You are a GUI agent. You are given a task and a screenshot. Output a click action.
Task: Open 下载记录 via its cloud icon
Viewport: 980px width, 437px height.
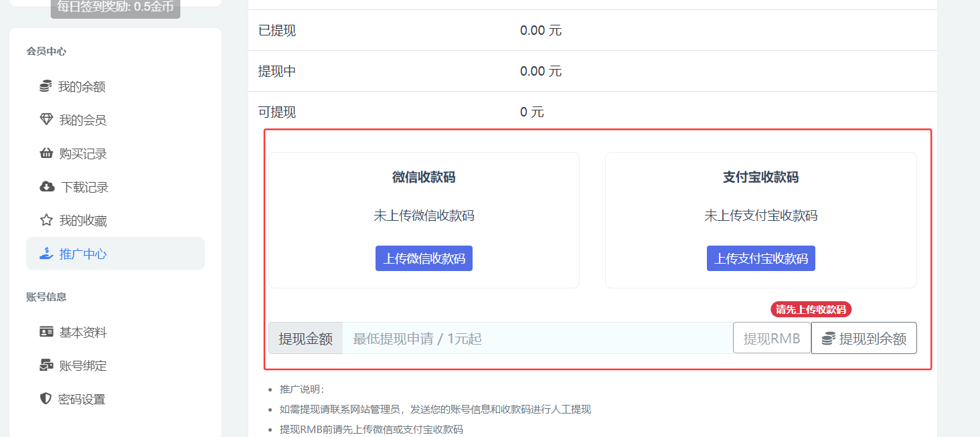pyautogui.click(x=47, y=187)
